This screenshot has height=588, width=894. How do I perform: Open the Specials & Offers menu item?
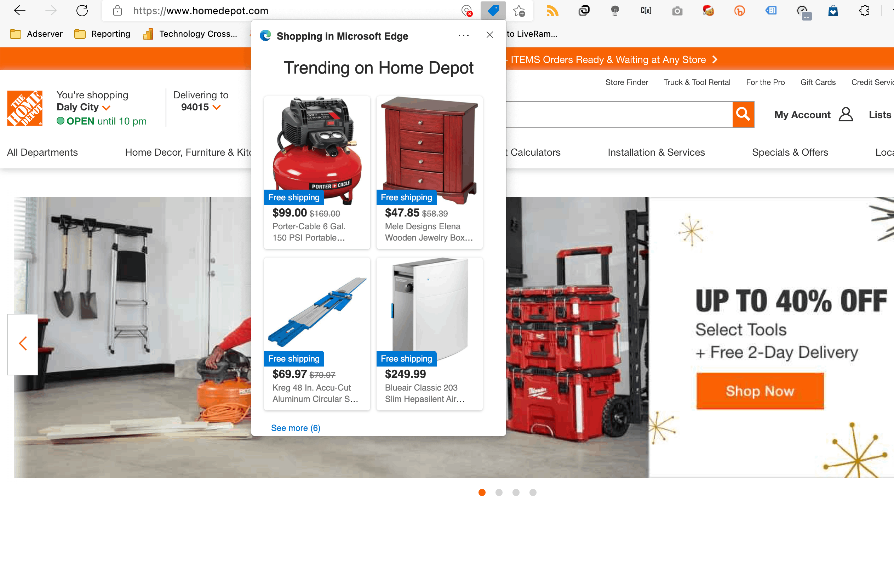coord(790,152)
